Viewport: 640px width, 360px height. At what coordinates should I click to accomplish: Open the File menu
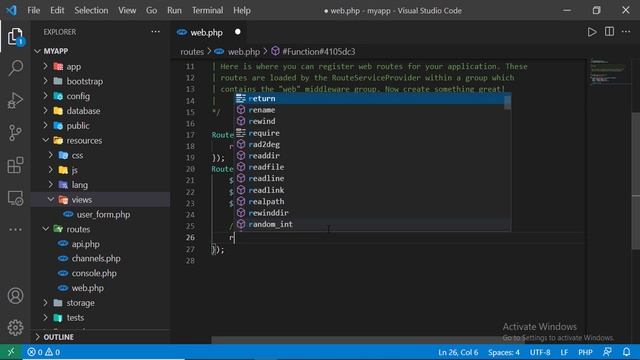33,10
